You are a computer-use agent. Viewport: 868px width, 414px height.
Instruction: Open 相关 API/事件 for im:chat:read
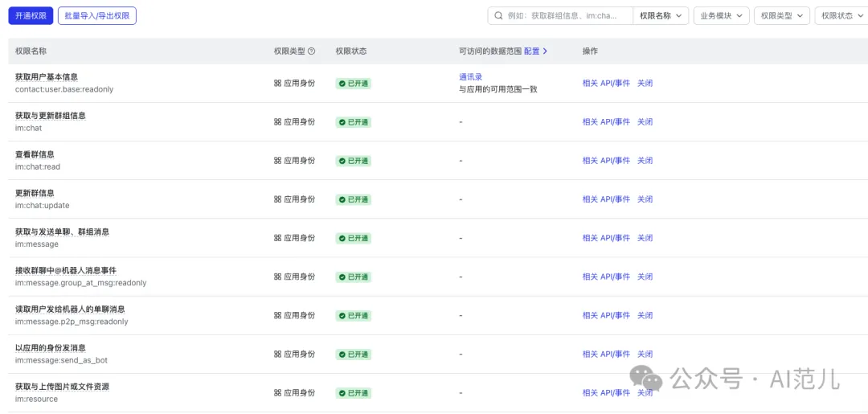[x=606, y=161]
